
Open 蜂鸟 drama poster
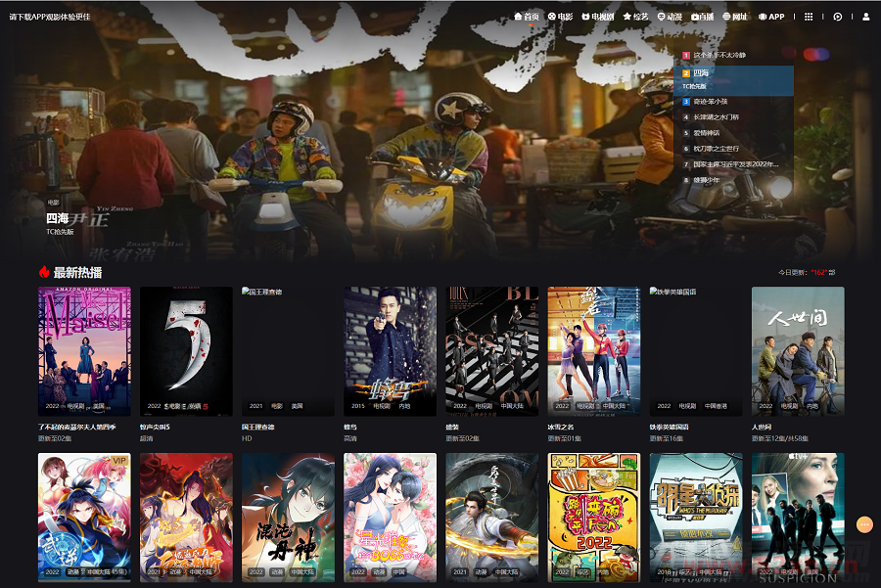390,350
